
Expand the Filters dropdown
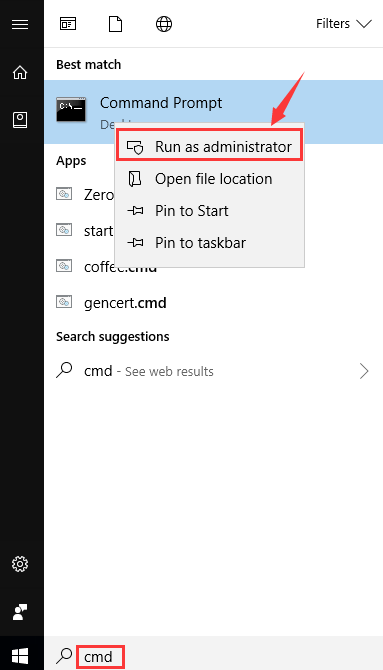point(344,24)
